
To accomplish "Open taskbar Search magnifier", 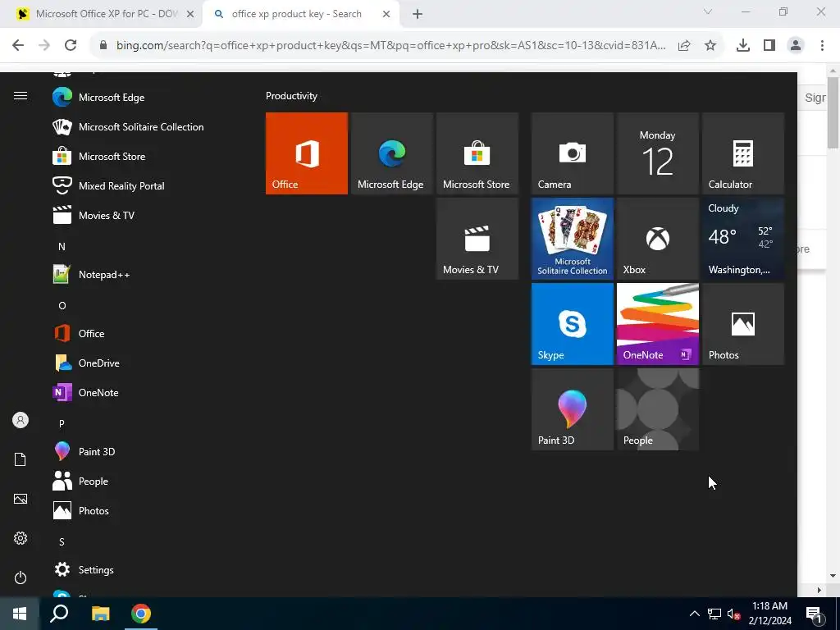I will (59, 614).
